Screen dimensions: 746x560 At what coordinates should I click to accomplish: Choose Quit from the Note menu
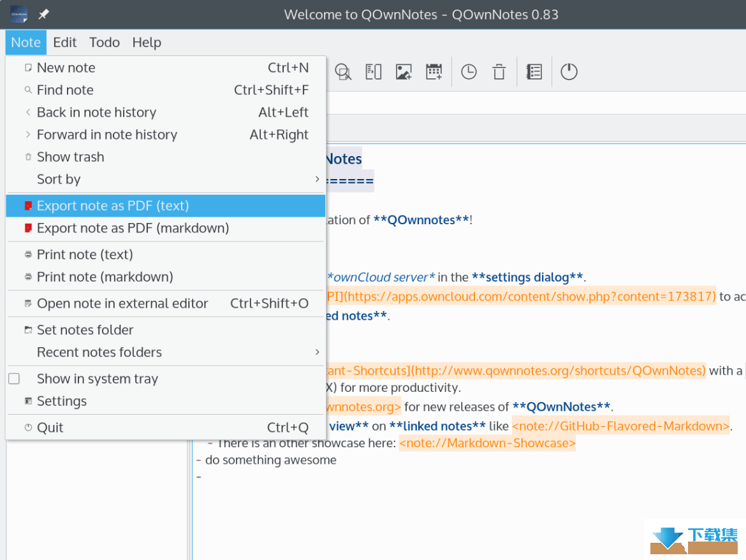point(166,427)
